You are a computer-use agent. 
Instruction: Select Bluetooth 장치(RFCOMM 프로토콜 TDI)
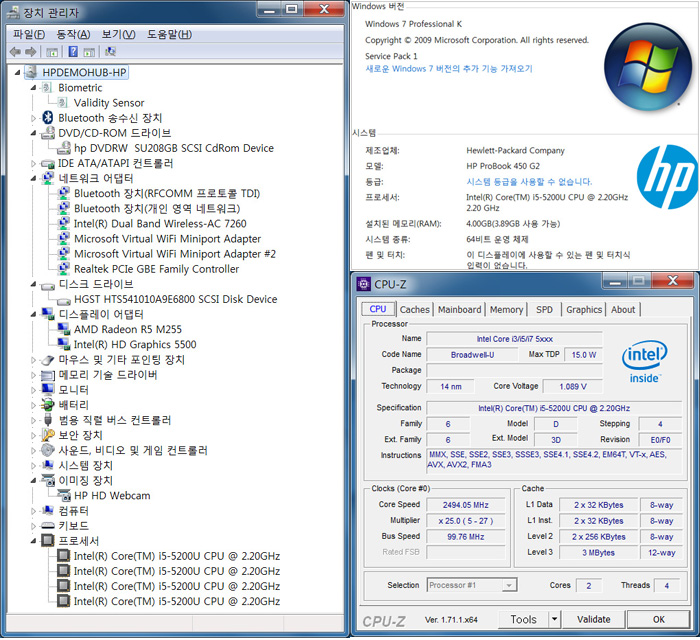(167, 193)
